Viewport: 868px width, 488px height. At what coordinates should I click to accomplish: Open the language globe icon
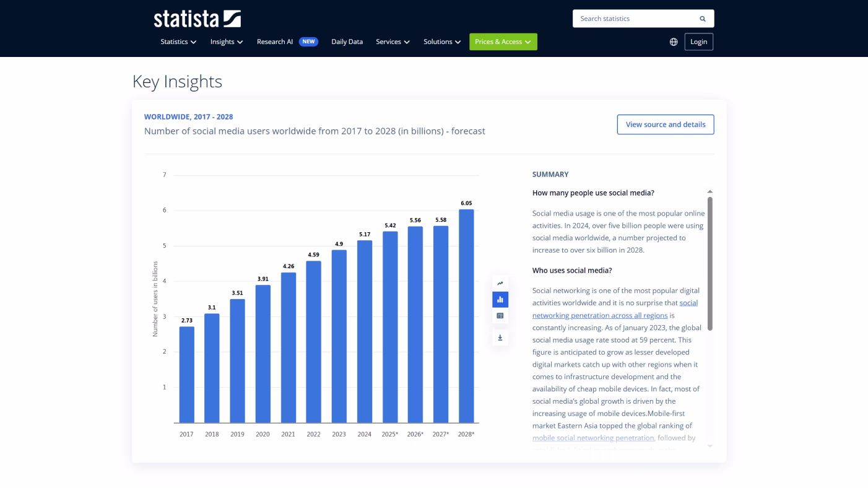coord(674,41)
